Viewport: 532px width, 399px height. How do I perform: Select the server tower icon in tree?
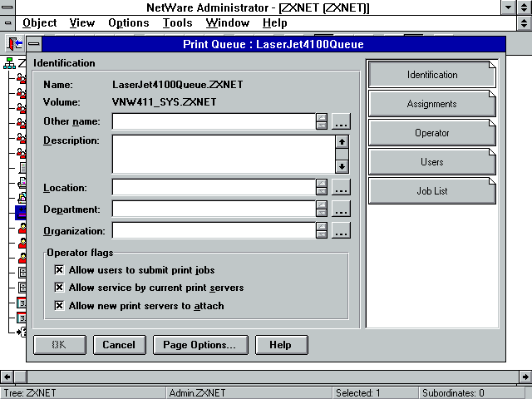22,167
